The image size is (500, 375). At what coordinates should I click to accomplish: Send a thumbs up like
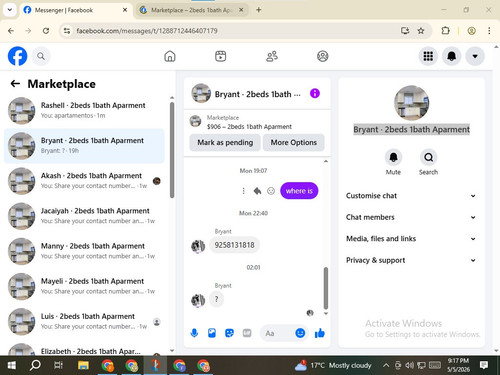[320, 333]
